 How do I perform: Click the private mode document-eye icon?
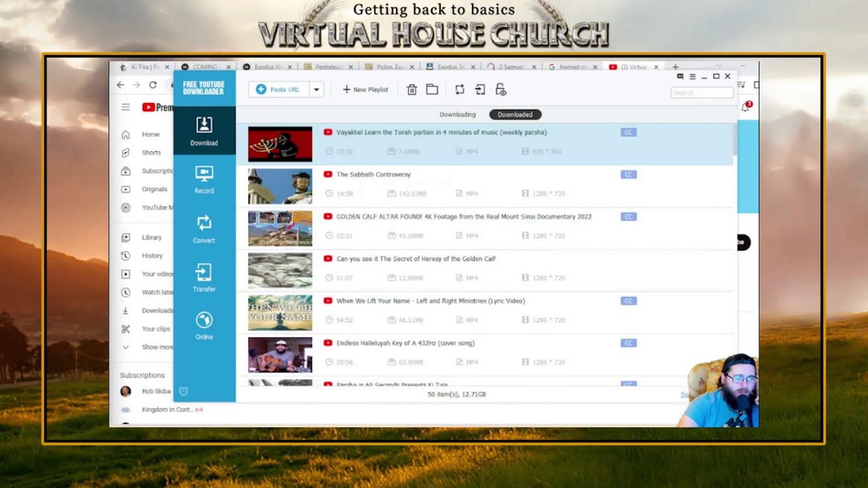tap(501, 89)
